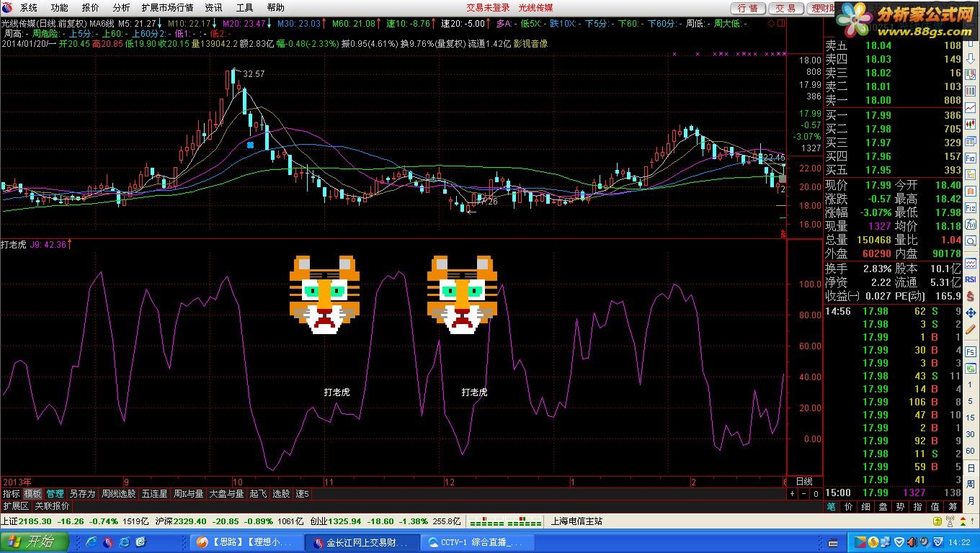This screenshot has width=980, height=553.
Task: Open the CCTV-1 综合直播 taskbar window
Action: click(478, 541)
